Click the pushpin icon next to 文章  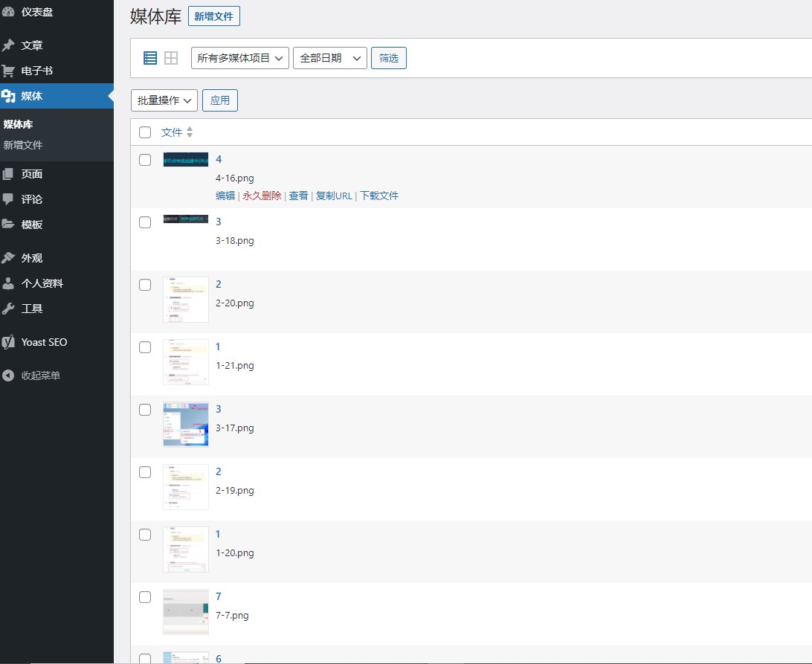[8, 45]
